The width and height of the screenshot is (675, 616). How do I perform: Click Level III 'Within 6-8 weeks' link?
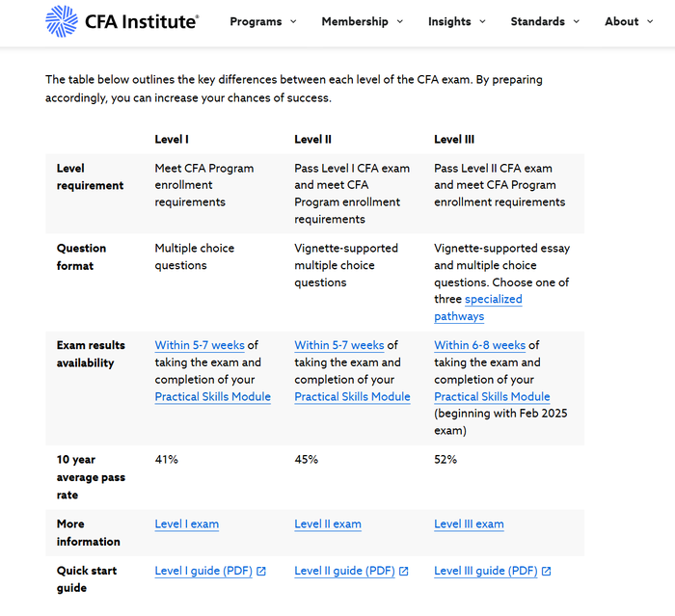pos(479,345)
